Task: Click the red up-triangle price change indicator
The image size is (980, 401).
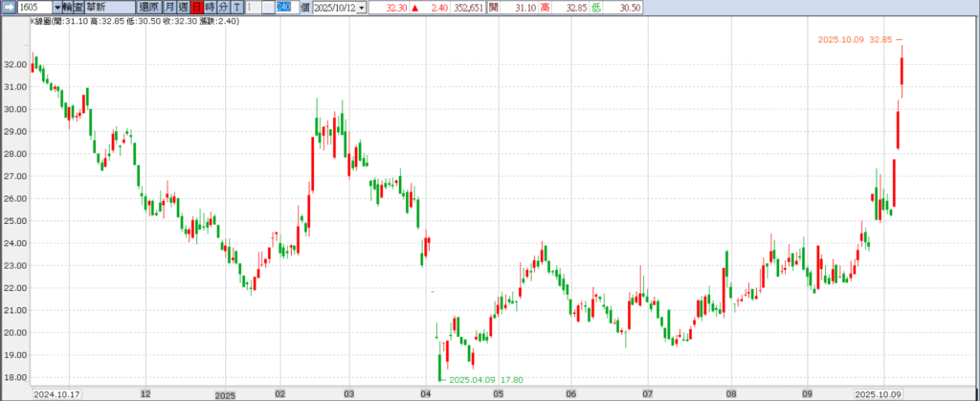Action: pyautogui.click(x=414, y=7)
